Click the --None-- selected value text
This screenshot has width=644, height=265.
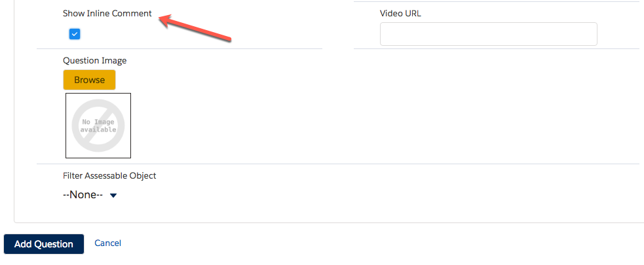point(83,194)
